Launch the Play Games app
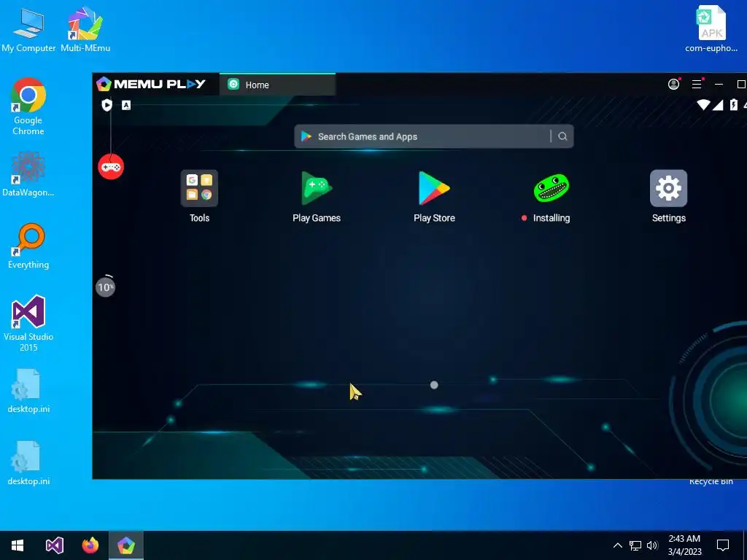This screenshot has width=747, height=560. (x=317, y=189)
